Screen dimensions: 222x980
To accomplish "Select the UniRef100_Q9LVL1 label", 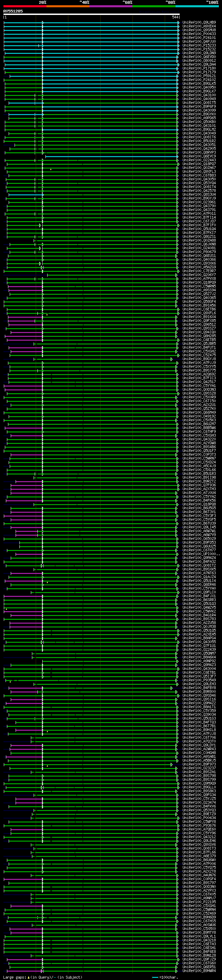I will pos(199,936).
